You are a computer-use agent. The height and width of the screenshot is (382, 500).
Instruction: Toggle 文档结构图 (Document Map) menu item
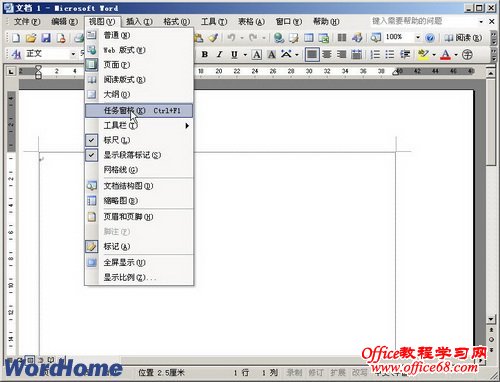[139, 186]
